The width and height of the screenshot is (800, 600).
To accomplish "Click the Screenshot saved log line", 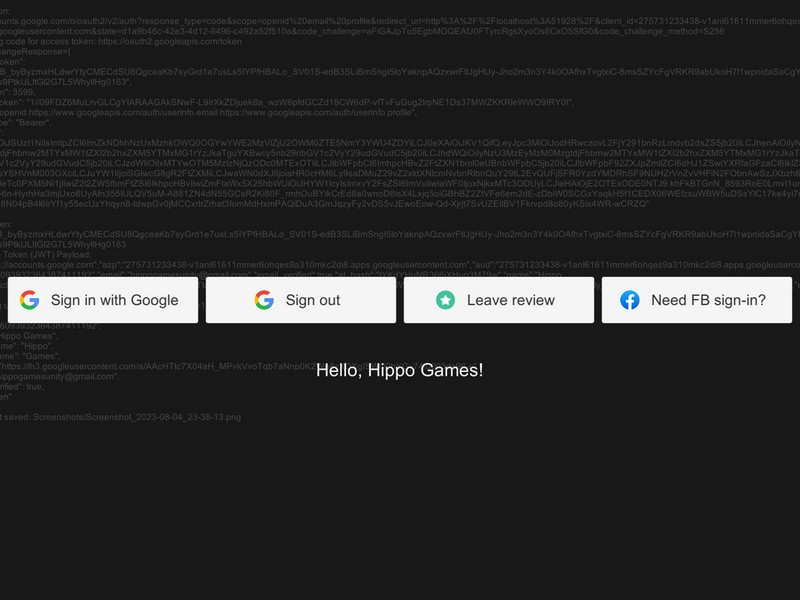I will [120, 417].
